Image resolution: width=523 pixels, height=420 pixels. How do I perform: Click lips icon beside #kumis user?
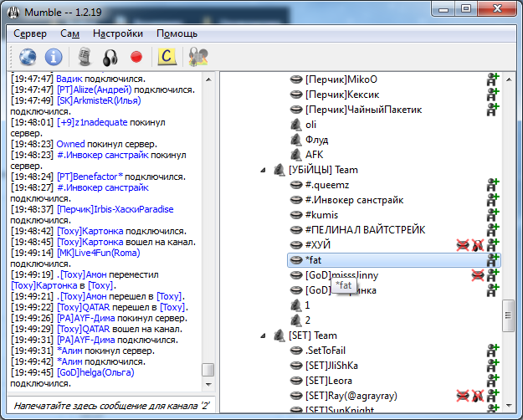tap(295, 215)
